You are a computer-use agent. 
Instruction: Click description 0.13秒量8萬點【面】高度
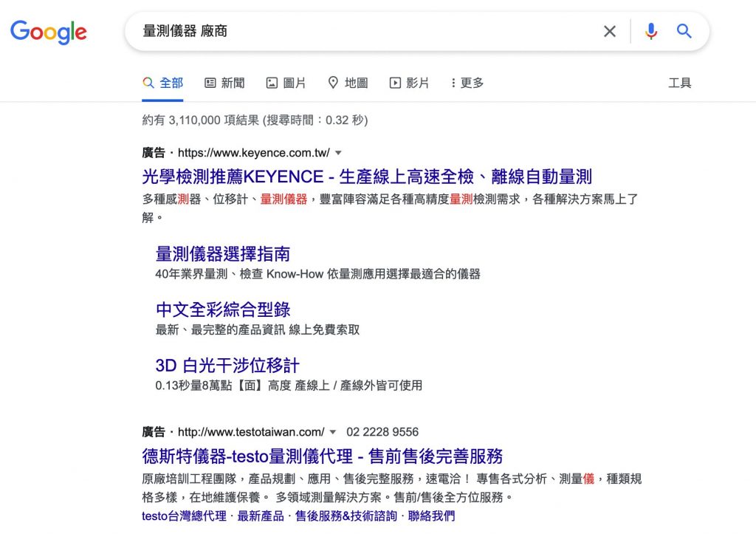[289, 386]
